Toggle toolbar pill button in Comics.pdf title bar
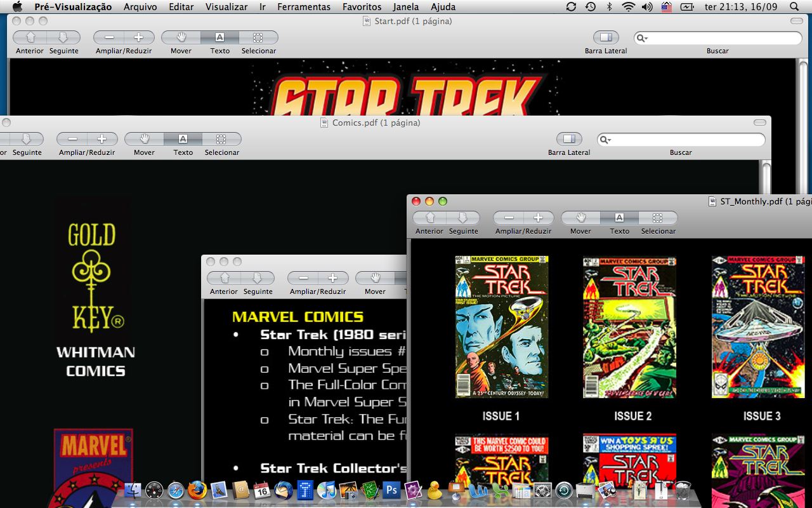Screen dimensions: 812x508 pos(760,123)
